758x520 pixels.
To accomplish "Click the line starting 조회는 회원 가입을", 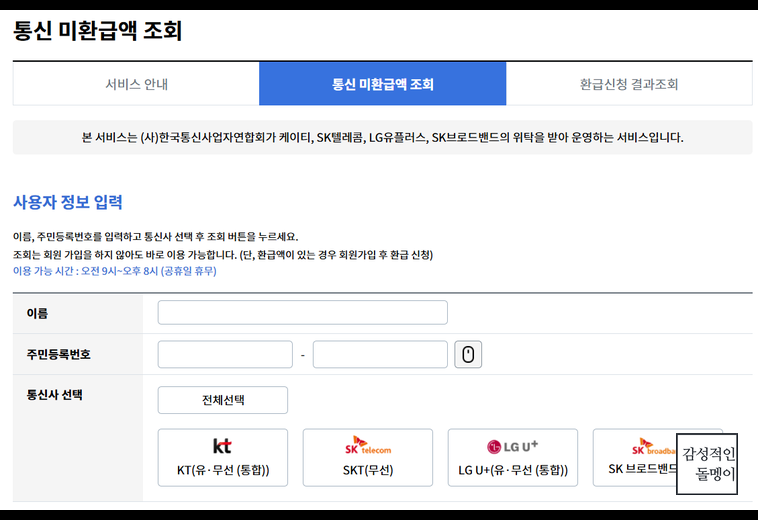I will 223,255.
